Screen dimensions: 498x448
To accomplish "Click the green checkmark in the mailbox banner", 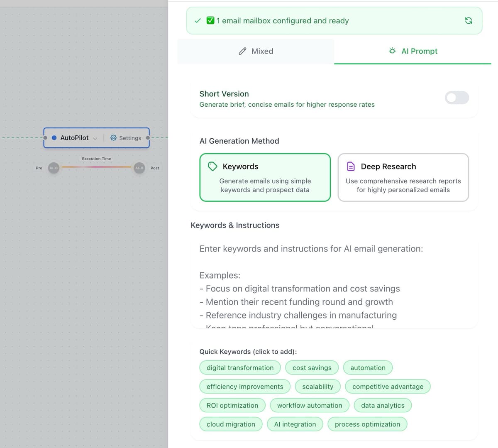I will tap(198, 20).
